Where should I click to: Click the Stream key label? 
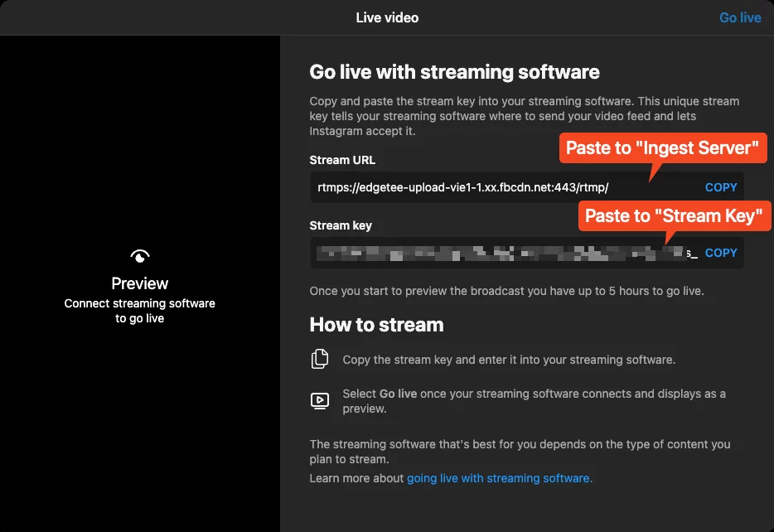click(x=341, y=225)
